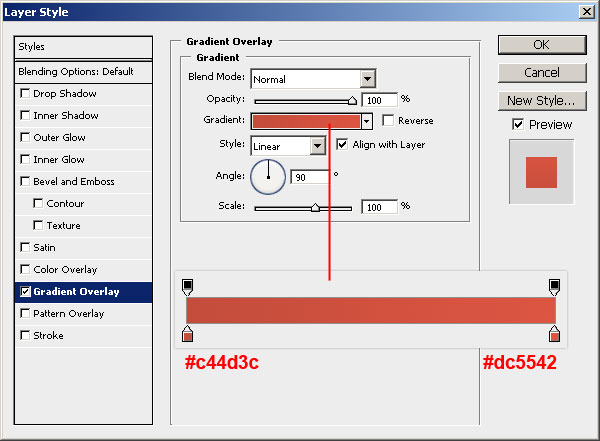This screenshot has width=600, height=441.
Task: Select the left color stop #c44d3c
Action: coord(187,334)
